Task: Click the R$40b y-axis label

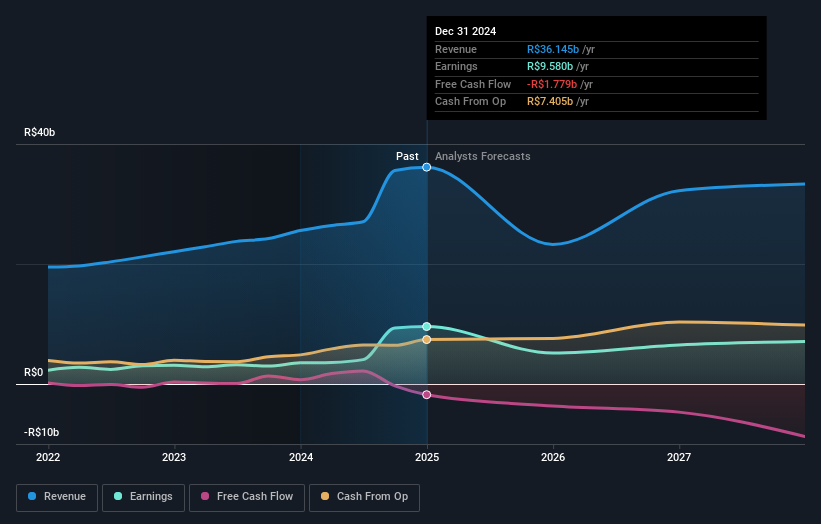Action: (39, 132)
